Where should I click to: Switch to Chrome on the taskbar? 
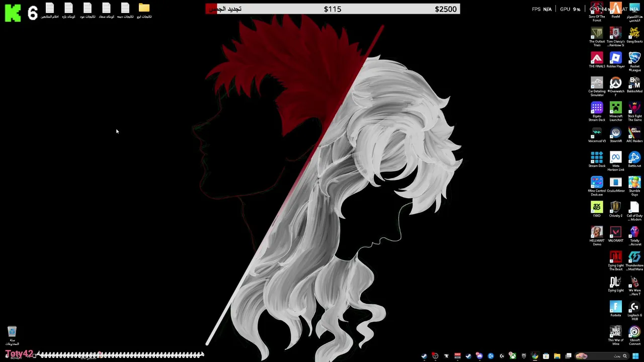[x=535, y=356]
